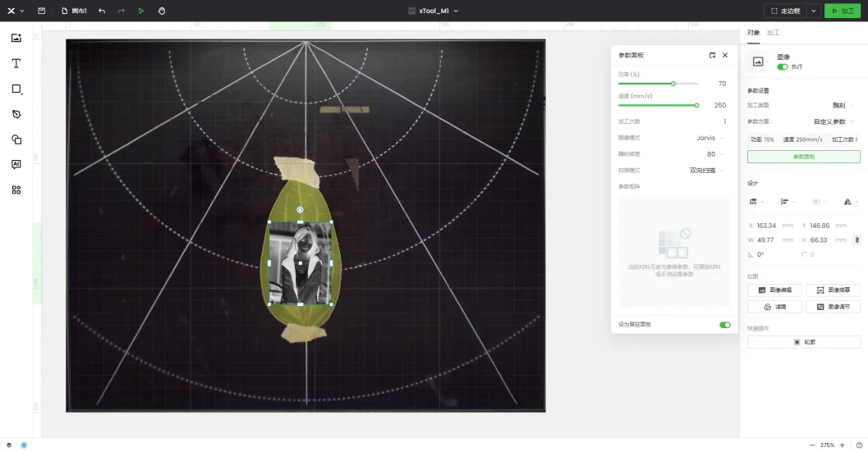Select the pen vector tool
Viewport: 868px width, 452px height.
[x=16, y=114]
